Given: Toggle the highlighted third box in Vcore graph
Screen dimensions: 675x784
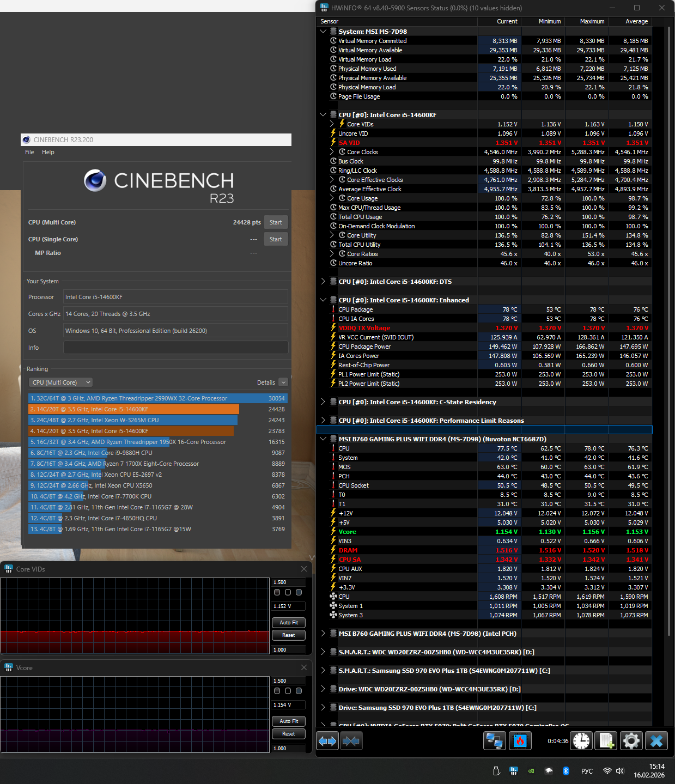Looking at the screenshot, I should point(299,691).
